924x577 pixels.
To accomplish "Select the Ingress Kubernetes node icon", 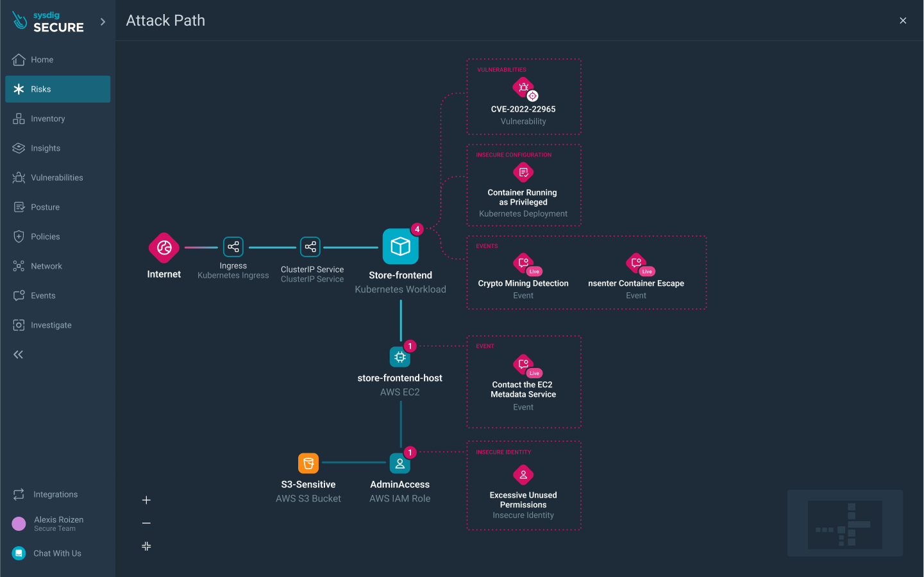I will click(233, 247).
